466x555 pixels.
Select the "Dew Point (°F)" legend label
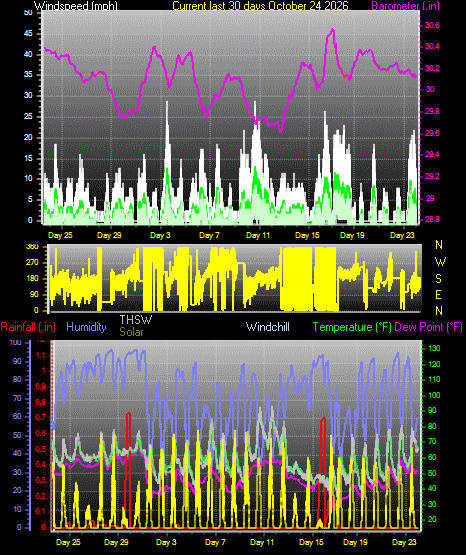(428, 327)
